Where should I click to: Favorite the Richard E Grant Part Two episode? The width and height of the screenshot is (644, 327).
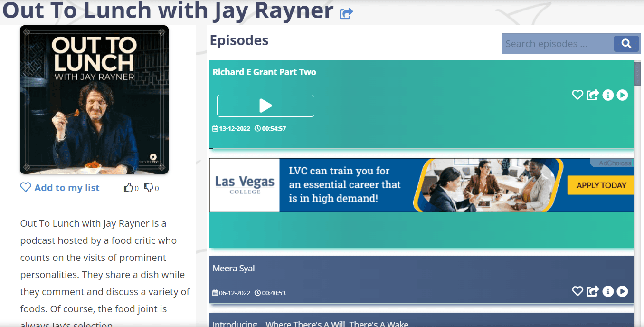click(x=578, y=95)
